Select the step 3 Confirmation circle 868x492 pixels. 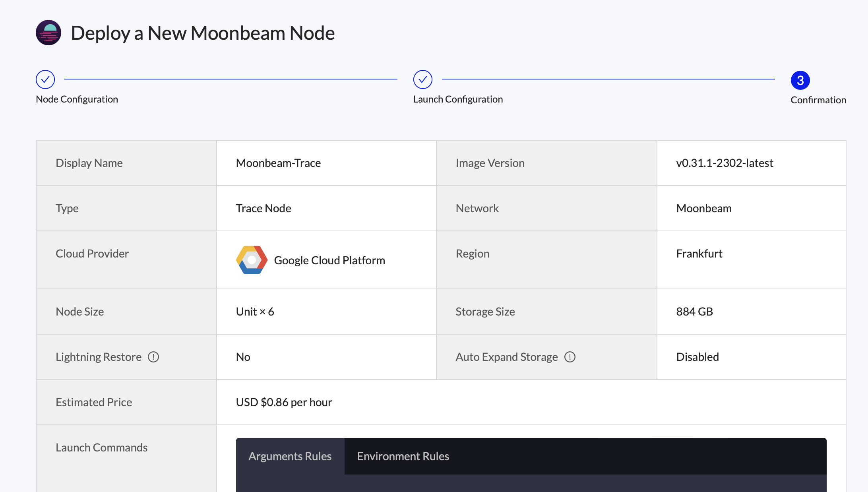800,80
